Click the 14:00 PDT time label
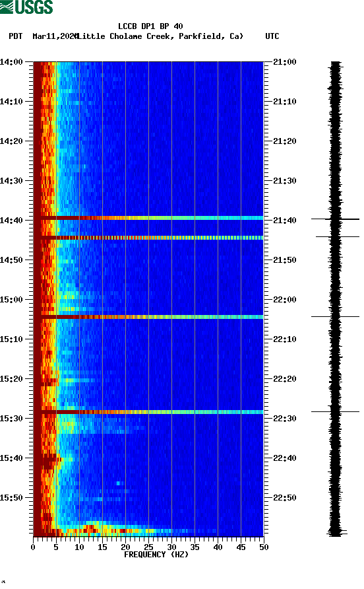364x589 pixels. click(11, 61)
